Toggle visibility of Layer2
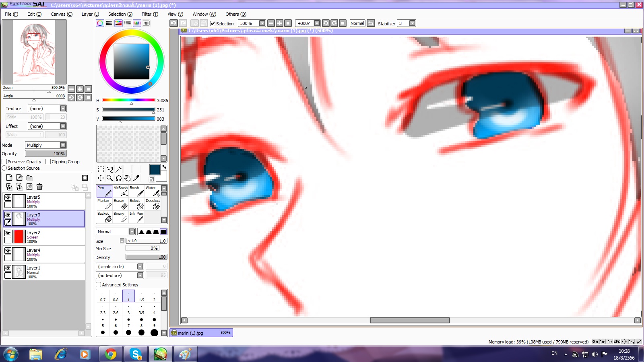Image resolution: width=644 pixels, height=362 pixels. pos(8,233)
